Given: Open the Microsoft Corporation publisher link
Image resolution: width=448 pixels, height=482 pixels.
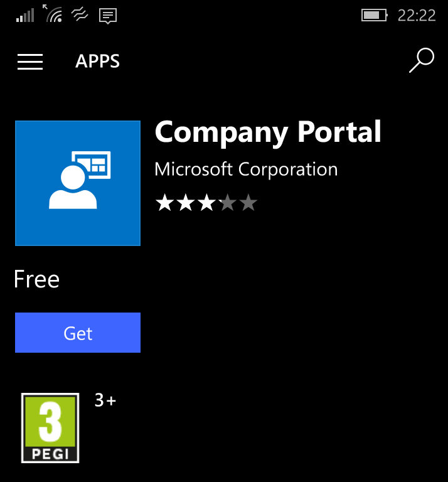Looking at the screenshot, I should pos(246,169).
